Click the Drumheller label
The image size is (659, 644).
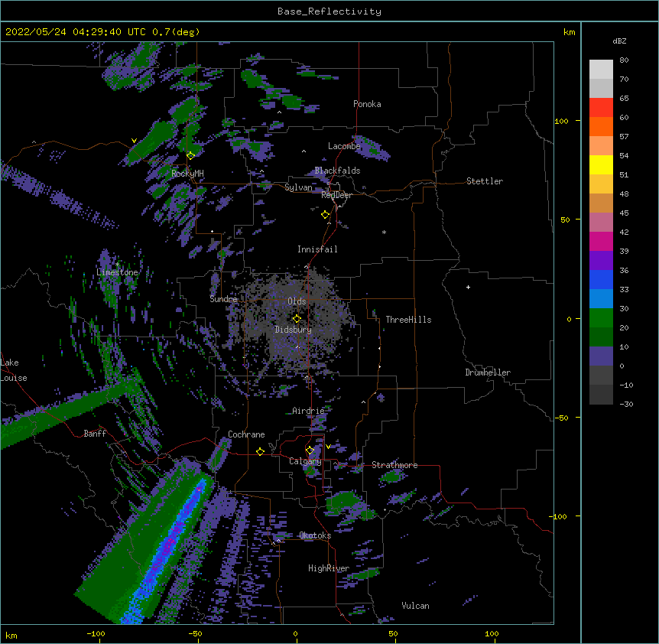[488, 372]
